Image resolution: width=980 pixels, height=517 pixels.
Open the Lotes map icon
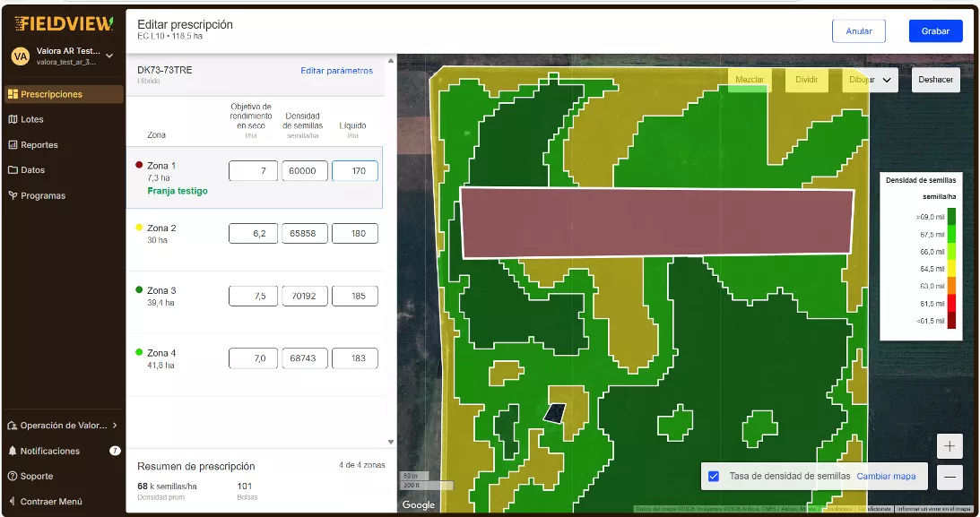(x=13, y=119)
